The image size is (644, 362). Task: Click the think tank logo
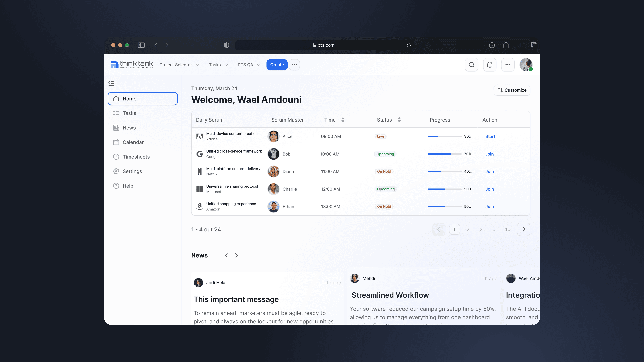click(x=132, y=65)
